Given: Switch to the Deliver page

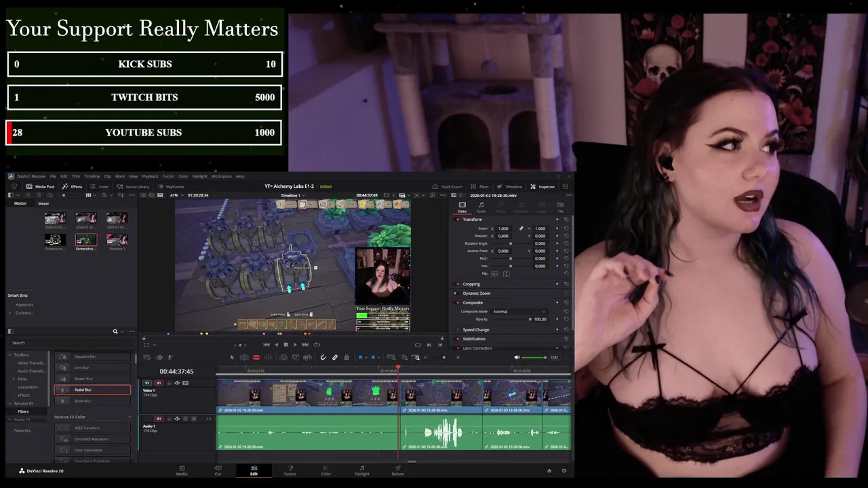Looking at the screenshot, I should 398,470.
